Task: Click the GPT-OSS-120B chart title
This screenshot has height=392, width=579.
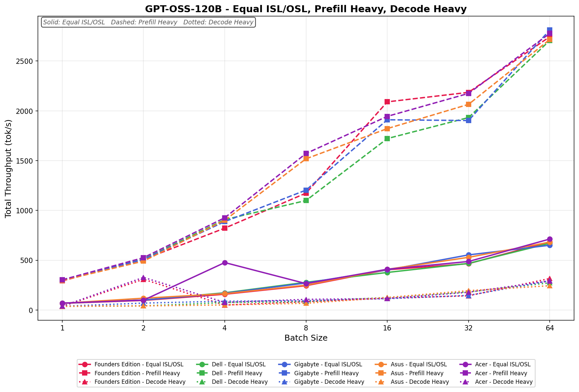Action: tap(306, 9)
